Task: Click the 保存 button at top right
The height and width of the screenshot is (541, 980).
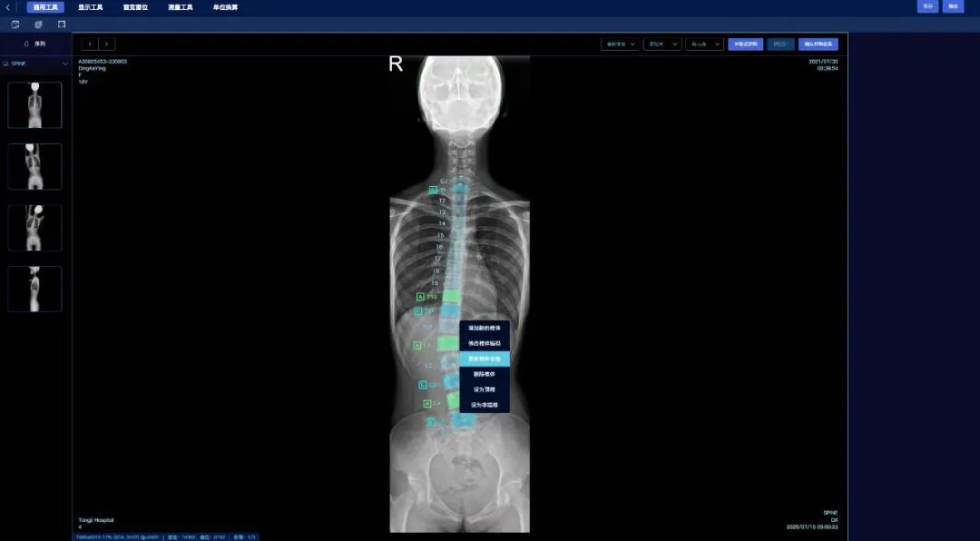Action: pos(927,6)
